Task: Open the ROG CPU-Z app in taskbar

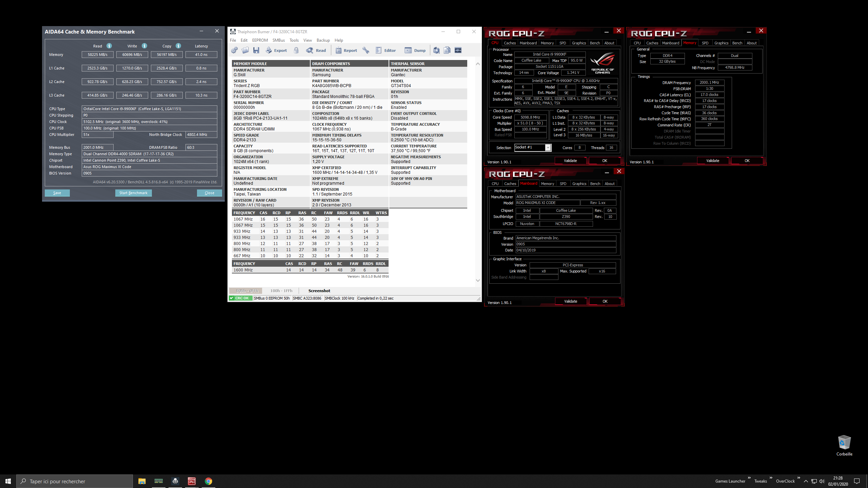Action: [x=192, y=481]
